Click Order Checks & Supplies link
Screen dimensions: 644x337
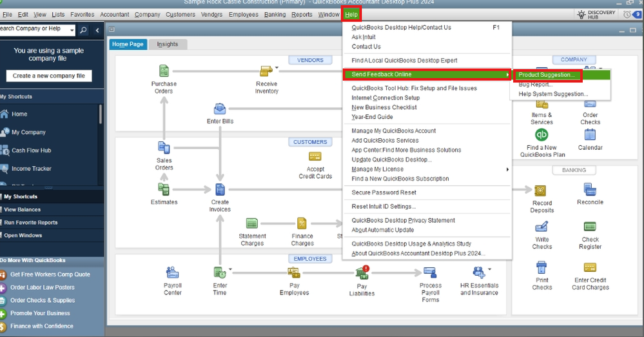(x=43, y=300)
